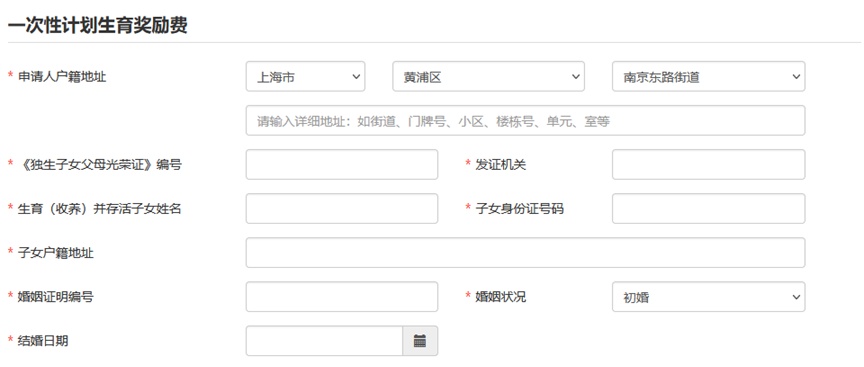
Task: Expand the 黄浦区 district dropdown
Action: (x=488, y=77)
